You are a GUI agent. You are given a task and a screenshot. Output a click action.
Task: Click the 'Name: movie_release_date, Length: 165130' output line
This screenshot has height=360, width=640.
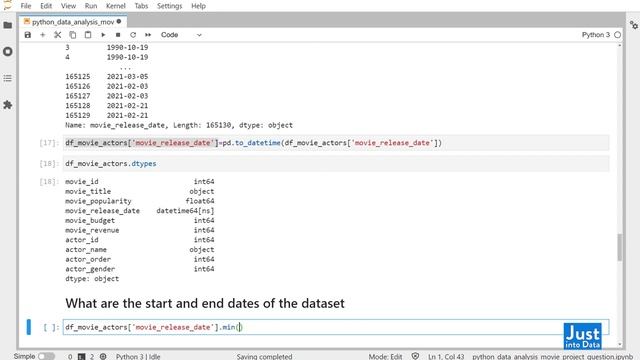(179, 125)
